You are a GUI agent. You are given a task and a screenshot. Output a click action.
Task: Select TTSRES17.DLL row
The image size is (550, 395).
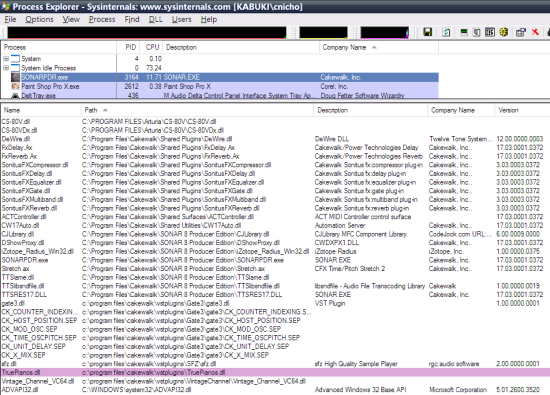[x=275, y=295]
